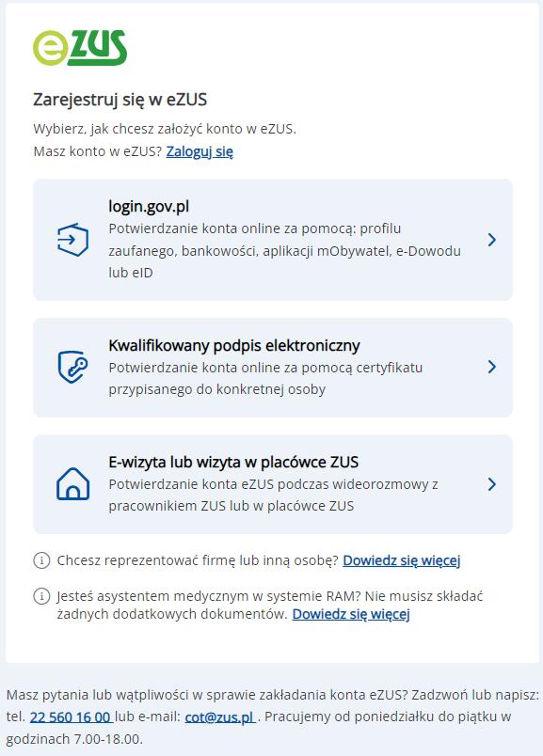Viewport: 543px width, 756px height.
Task: Expand the E-wizyta lub wizyta chevron
Action: [x=492, y=485]
